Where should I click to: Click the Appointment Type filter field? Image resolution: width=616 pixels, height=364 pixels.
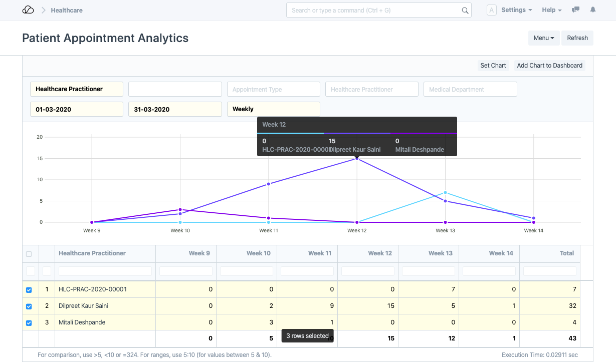273,90
